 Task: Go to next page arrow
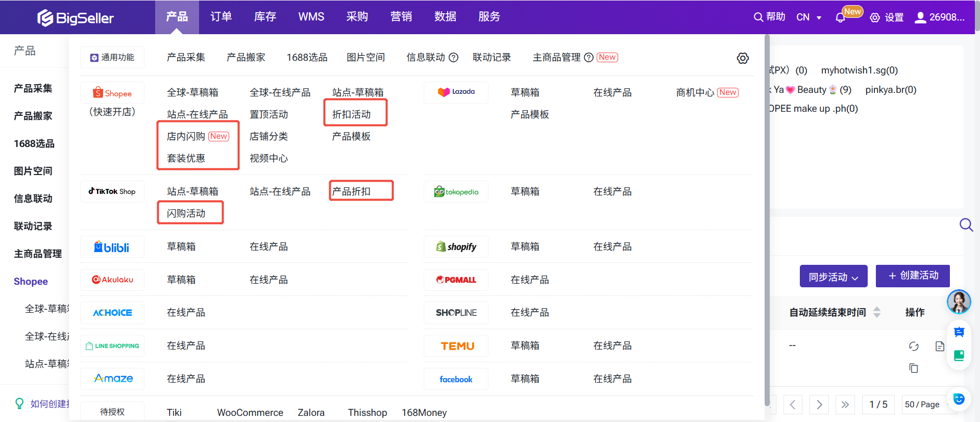pos(819,405)
